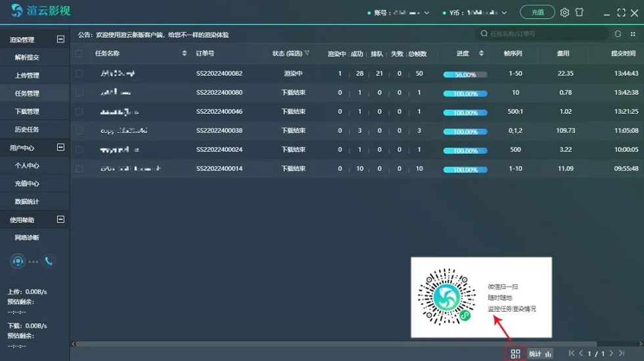Check the row of order SS22022400038
Screen dimensions: 644x361
click(x=80, y=131)
